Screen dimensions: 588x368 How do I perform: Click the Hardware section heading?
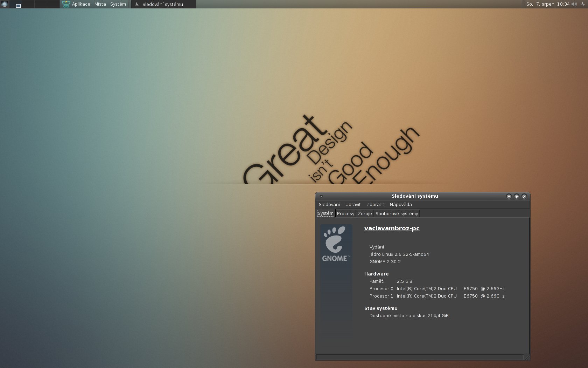376,274
